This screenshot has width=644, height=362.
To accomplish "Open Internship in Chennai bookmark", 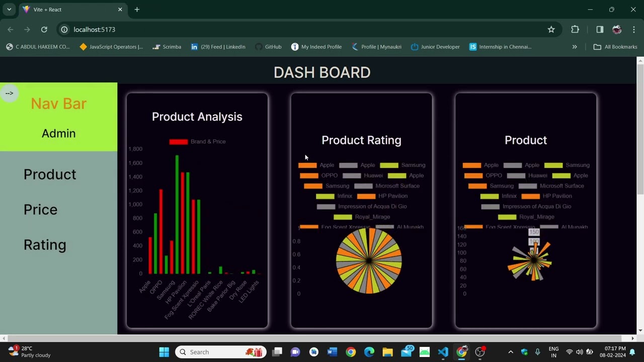I will click(500, 47).
